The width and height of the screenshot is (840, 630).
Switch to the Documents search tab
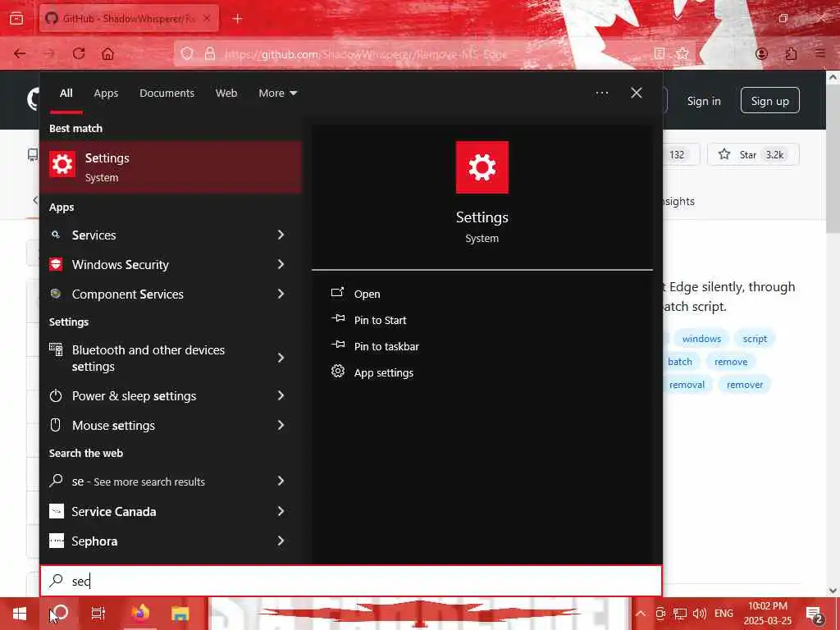[167, 94]
